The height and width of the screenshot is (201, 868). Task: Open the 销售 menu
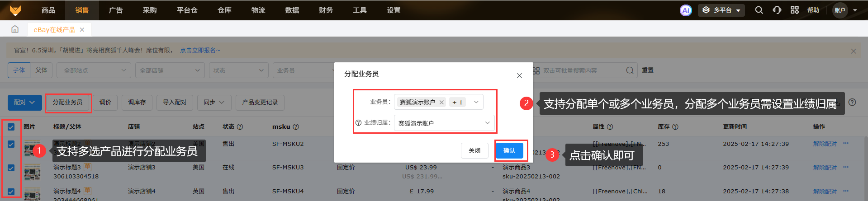pyautogui.click(x=82, y=10)
